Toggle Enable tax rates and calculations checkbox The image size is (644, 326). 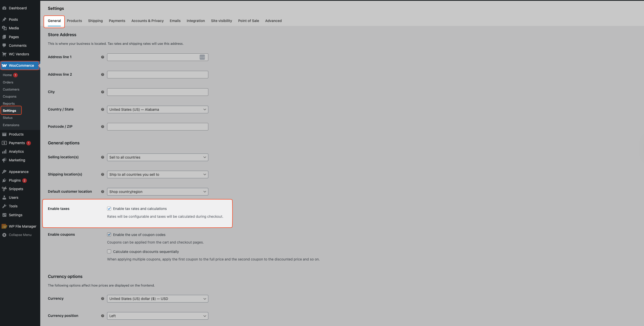(x=109, y=209)
